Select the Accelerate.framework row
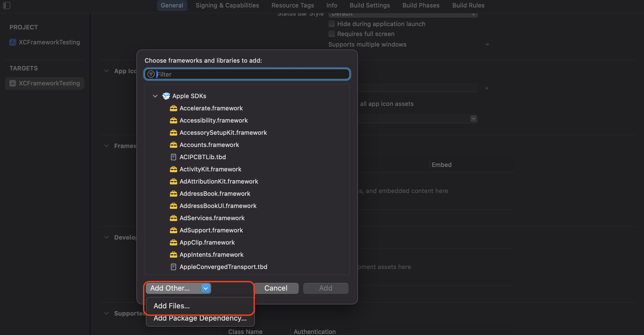This screenshot has width=644, height=335. point(247,108)
